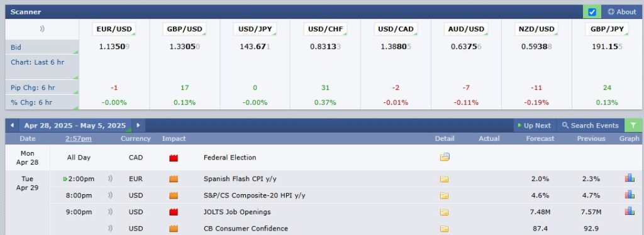
Task: Open EUR/USD pair selector
Action: point(114,29)
